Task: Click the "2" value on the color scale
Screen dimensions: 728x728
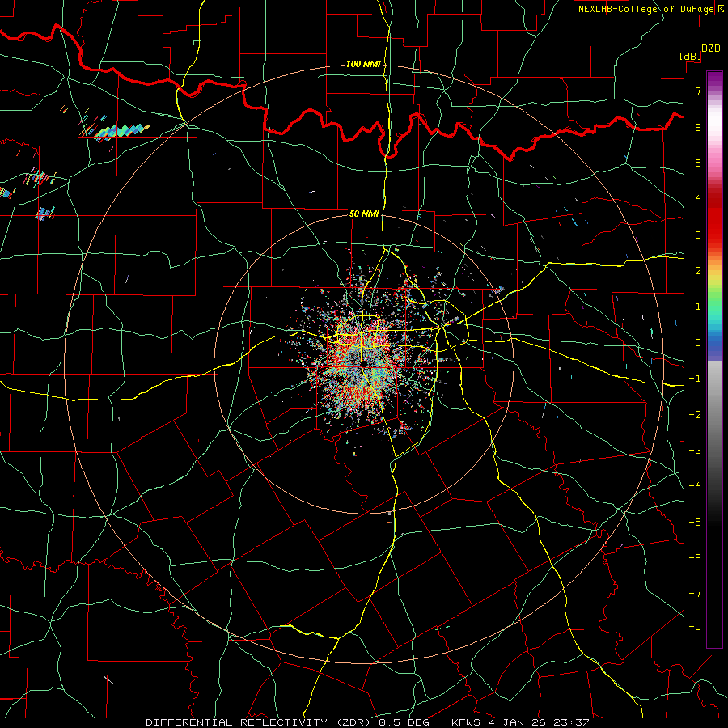Action: tap(698, 271)
